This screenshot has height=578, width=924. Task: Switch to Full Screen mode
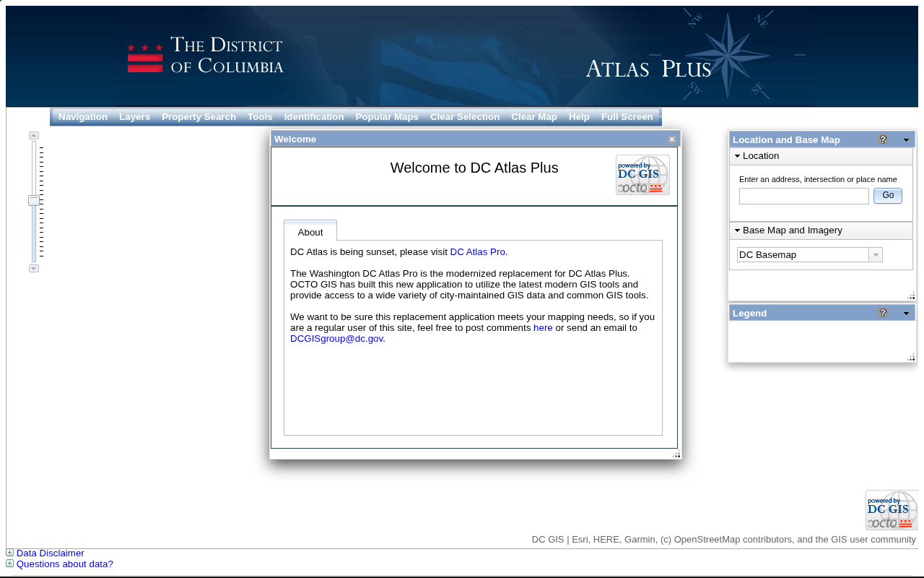627,117
